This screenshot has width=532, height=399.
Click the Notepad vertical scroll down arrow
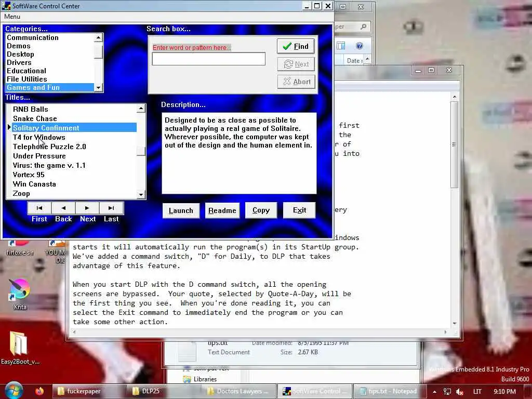pyautogui.click(x=455, y=324)
